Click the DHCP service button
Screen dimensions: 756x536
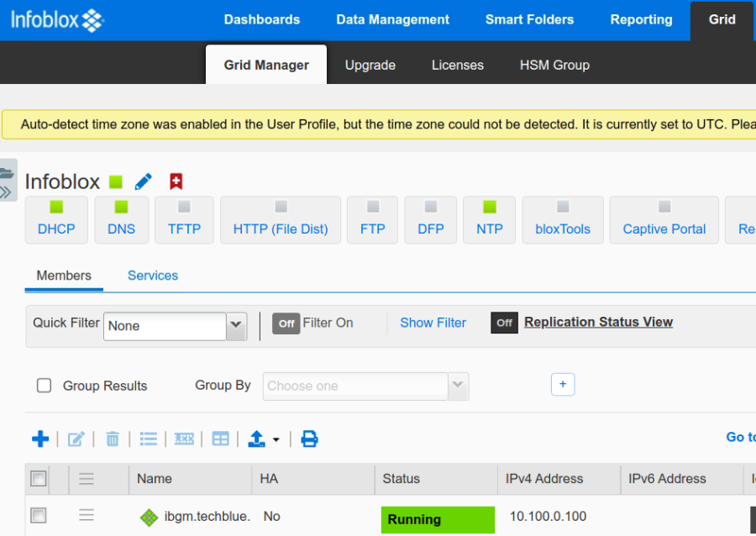click(56, 220)
